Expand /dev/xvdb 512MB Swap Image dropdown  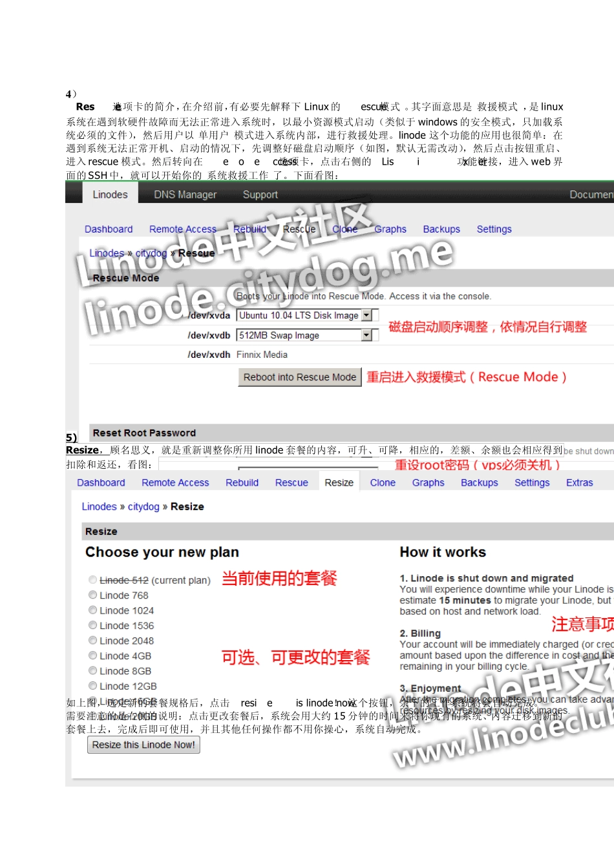(x=366, y=335)
